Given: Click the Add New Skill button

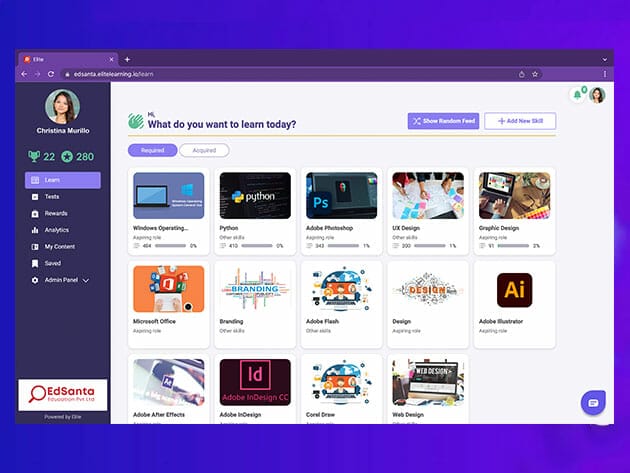Looking at the screenshot, I should tap(520, 121).
